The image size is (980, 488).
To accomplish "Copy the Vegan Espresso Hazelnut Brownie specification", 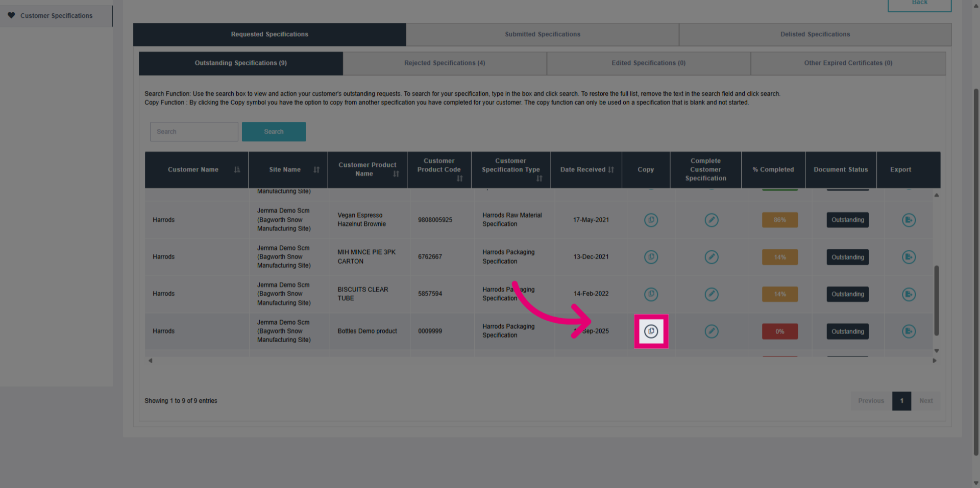I will pos(651,220).
